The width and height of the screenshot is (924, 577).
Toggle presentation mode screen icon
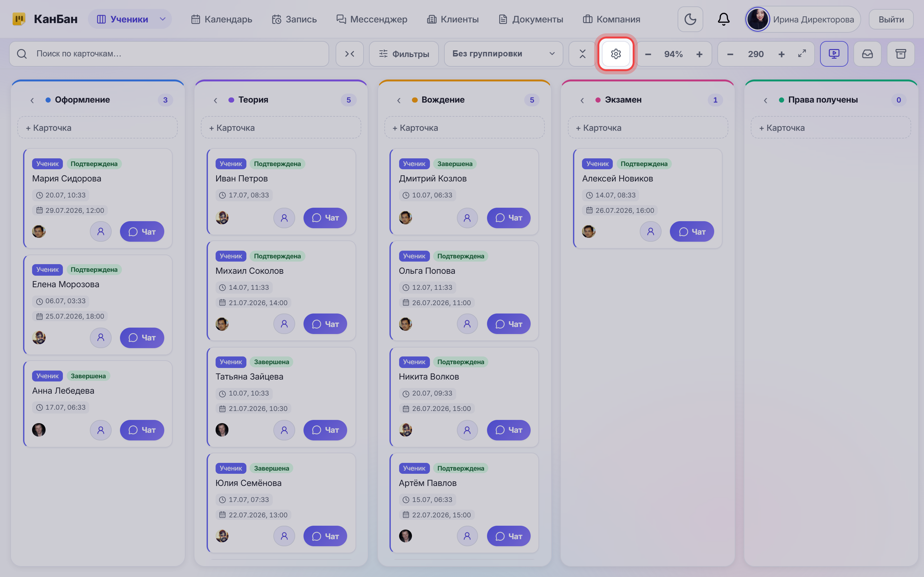(x=834, y=54)
